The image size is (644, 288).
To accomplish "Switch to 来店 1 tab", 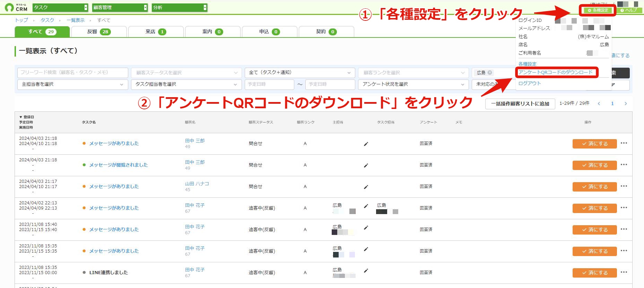I will pyautogui.click(x=156, y=32).
